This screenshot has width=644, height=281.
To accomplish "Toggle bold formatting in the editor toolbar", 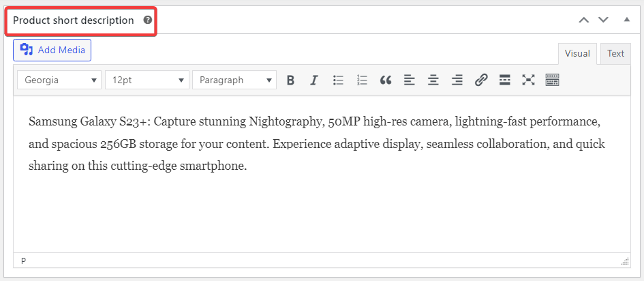I will tap(290, 80).
